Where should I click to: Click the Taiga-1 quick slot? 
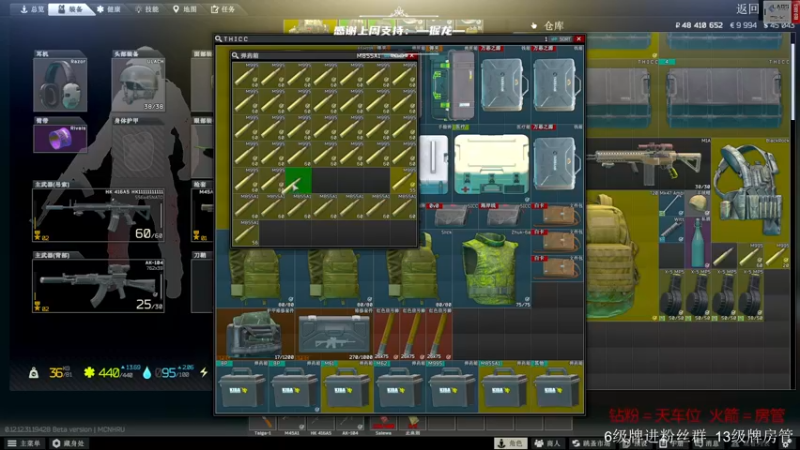(x=262, y=425)
